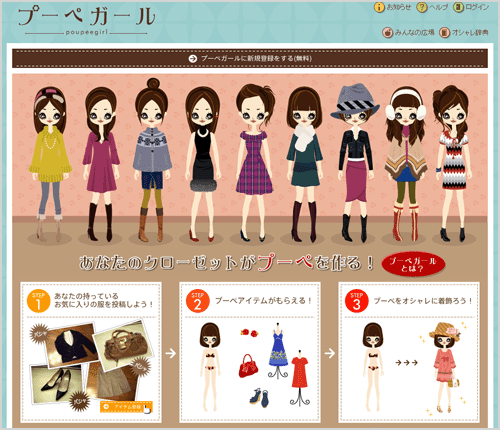Click the orange アイテム登録 button
The width and height of the screenshot is (500, 430).
(126, 407)
